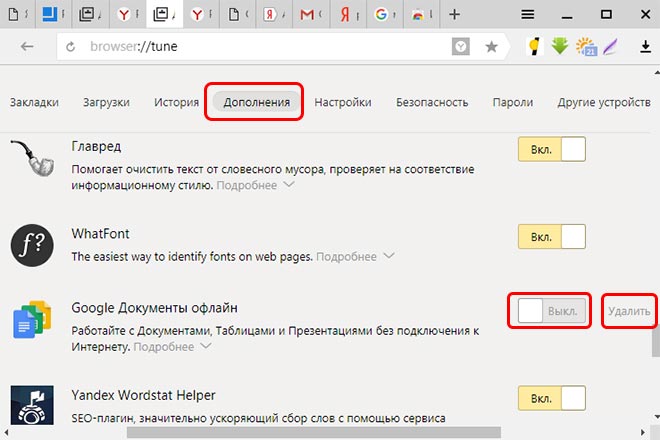
Task: Bookmark the page with the star icon
Action: [x=491, y=47]
